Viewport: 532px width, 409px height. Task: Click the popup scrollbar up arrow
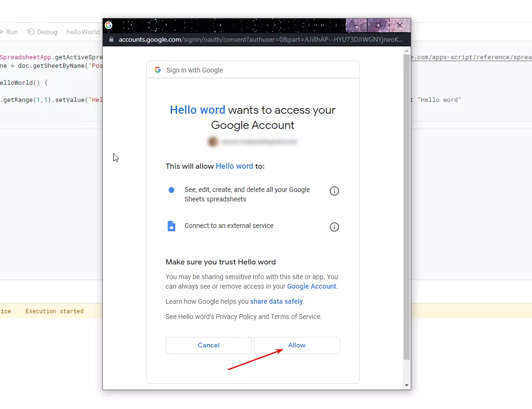pos(406,51)
